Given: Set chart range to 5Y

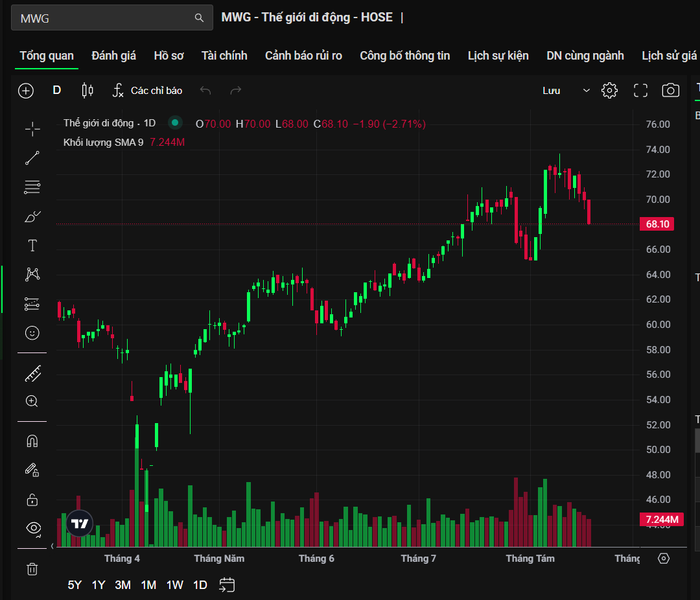Looking at the screenshot, I should point(75,585).
